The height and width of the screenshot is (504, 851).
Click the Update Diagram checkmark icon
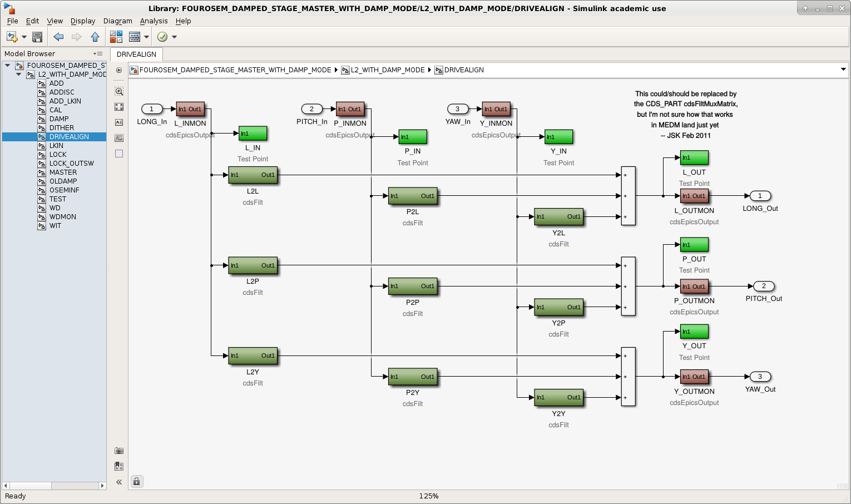click(162, 37)
